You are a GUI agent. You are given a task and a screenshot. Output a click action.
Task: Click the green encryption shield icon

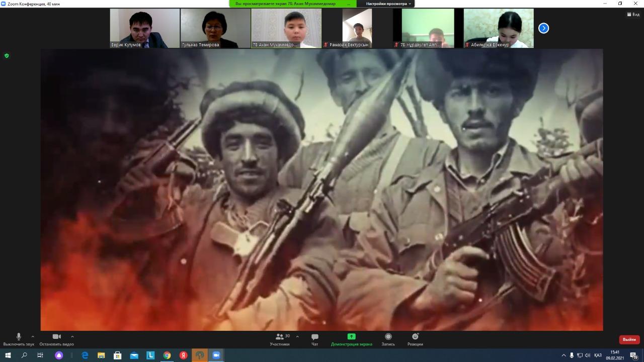(7, 56)
